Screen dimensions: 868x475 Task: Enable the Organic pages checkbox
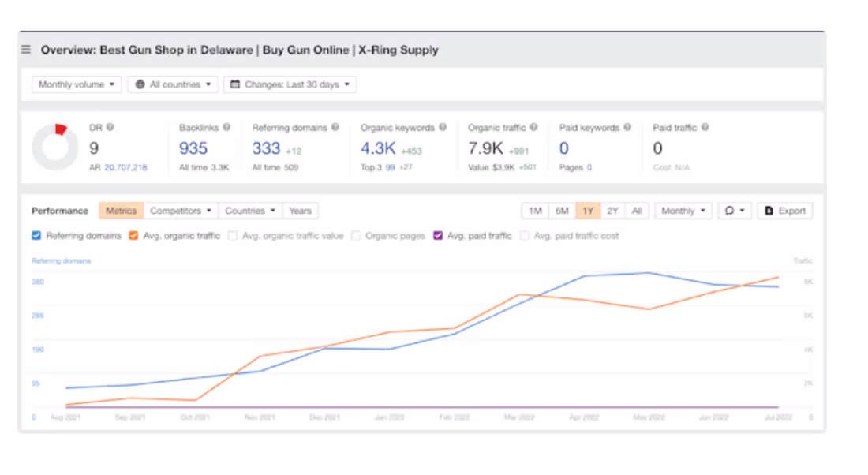coord(356,235)
